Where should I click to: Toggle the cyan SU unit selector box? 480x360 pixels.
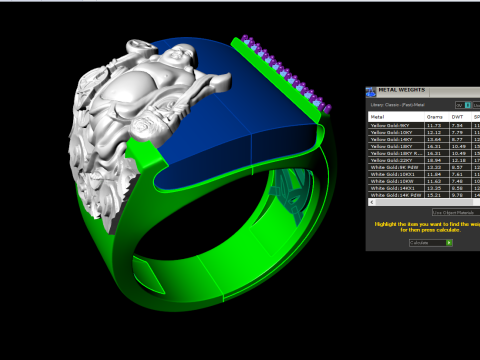point(468,105)
